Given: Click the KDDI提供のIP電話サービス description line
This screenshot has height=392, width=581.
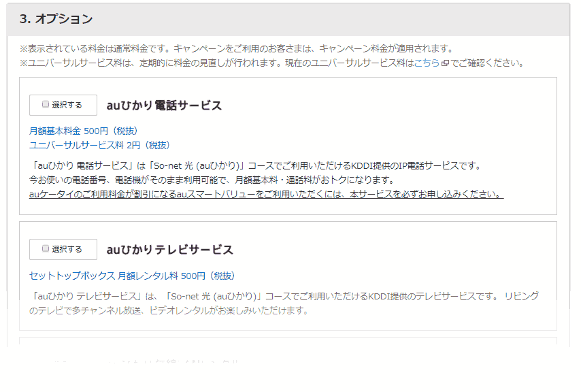Looking at the screenshot, I should coord(256,165).
